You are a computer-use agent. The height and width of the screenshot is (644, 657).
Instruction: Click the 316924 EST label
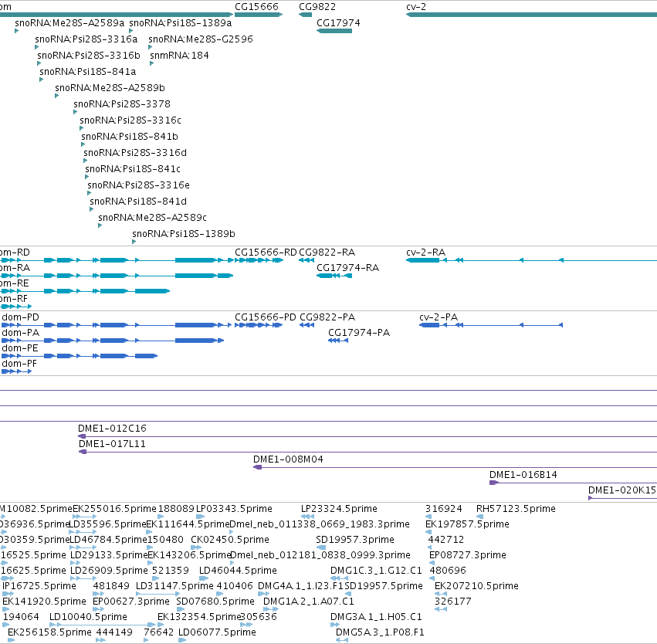tap(444, 509)
